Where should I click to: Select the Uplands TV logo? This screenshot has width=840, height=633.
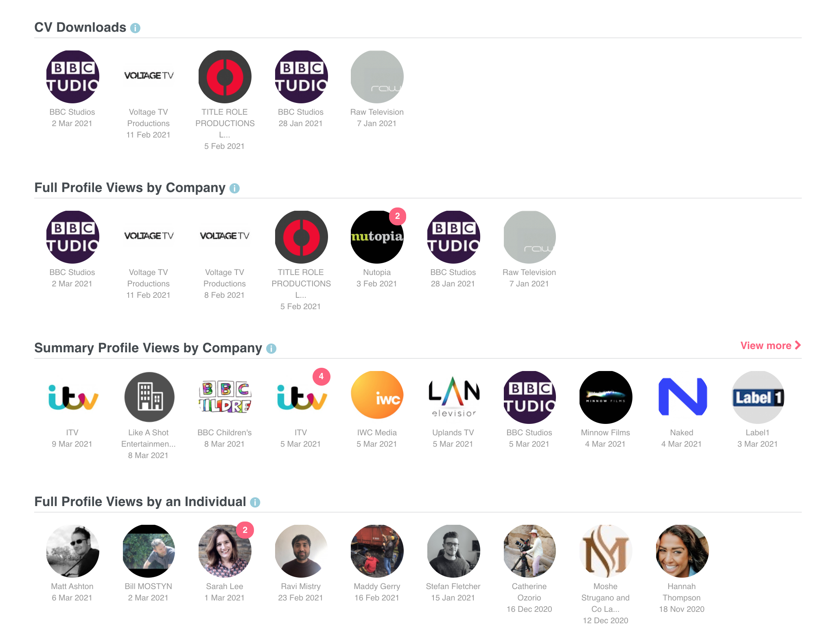pos(453,397)
